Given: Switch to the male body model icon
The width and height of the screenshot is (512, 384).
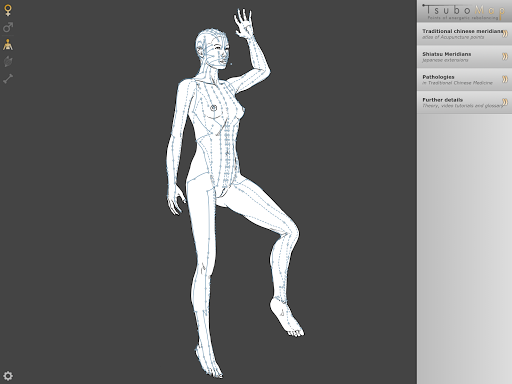Looking at the screenshot, I should tap(8, 27).
